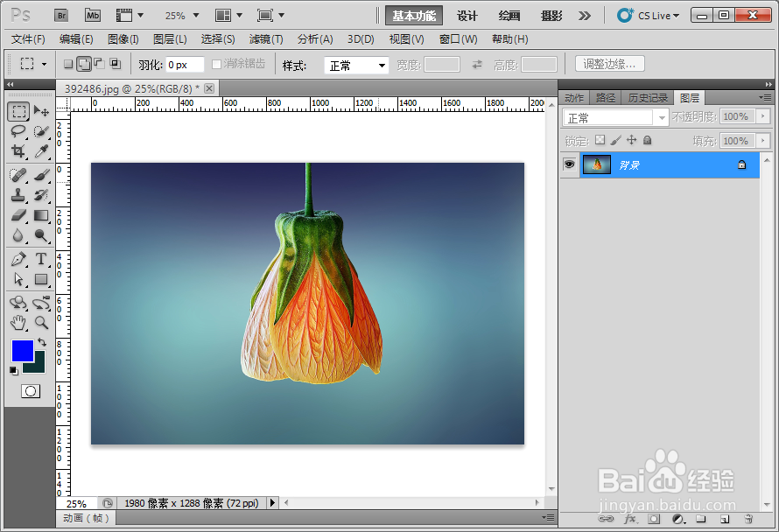This screenshot has width=779, height=532.
Task: Open the 样式 style dropdown
Action: (x=356, y=65)
